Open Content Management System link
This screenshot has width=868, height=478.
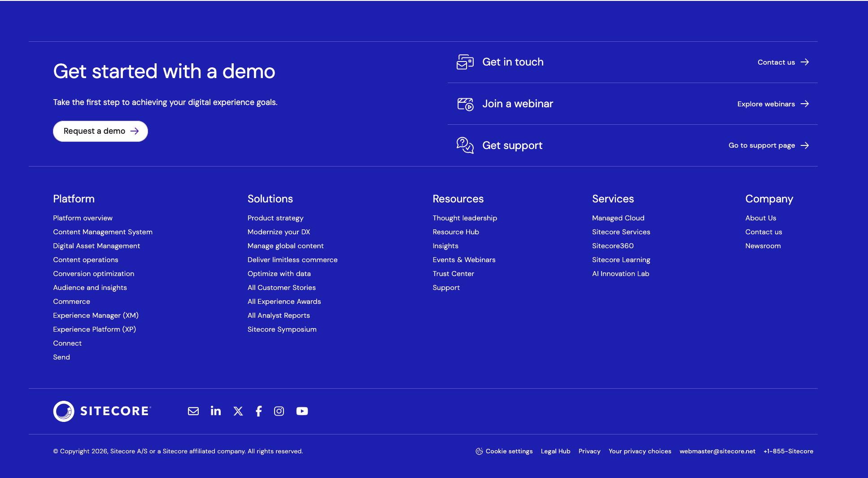103,232
